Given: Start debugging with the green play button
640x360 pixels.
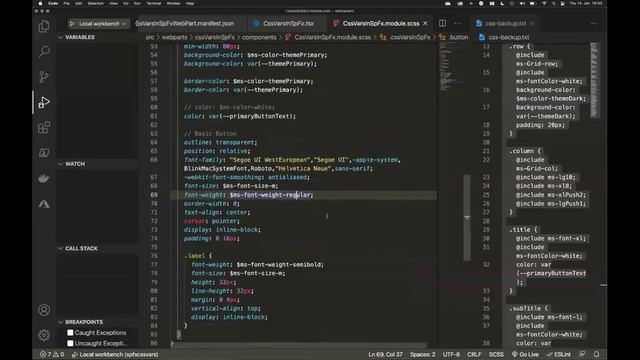Looking at the screenshot, I should 72,24.
